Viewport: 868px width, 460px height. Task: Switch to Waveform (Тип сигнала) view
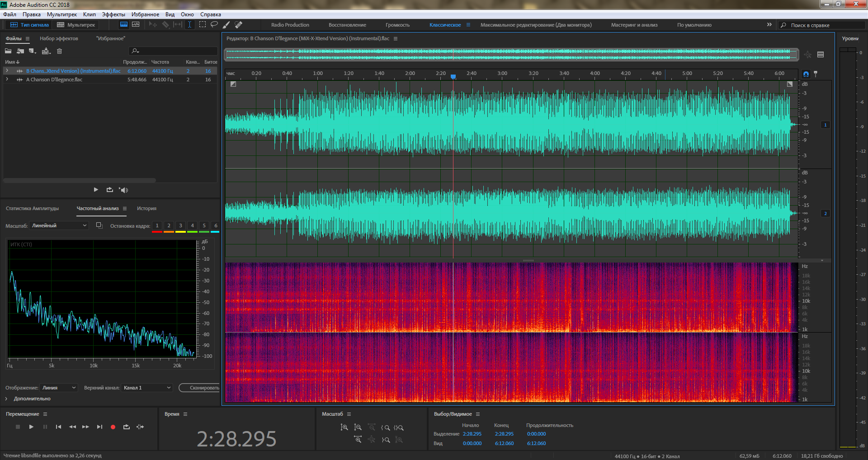coord(29,25)
